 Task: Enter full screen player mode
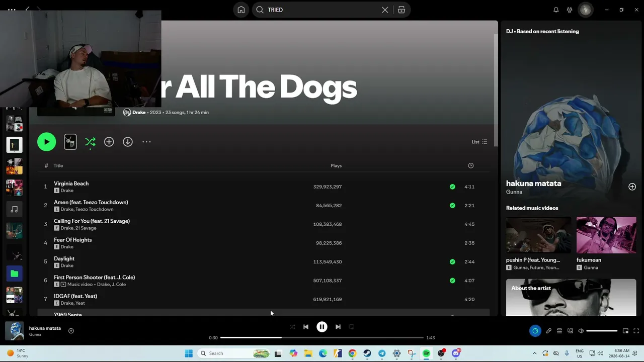click(x=636, y=331)
